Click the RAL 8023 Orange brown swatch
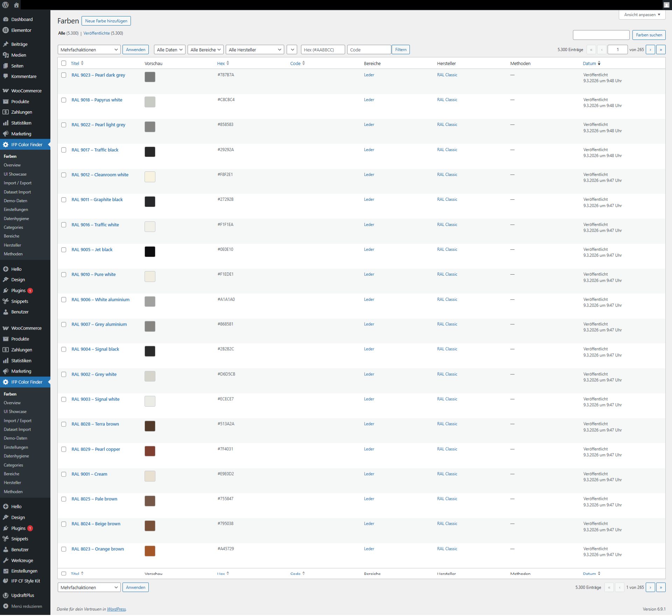Screen dimensions: 672x616 coord(150,551)
